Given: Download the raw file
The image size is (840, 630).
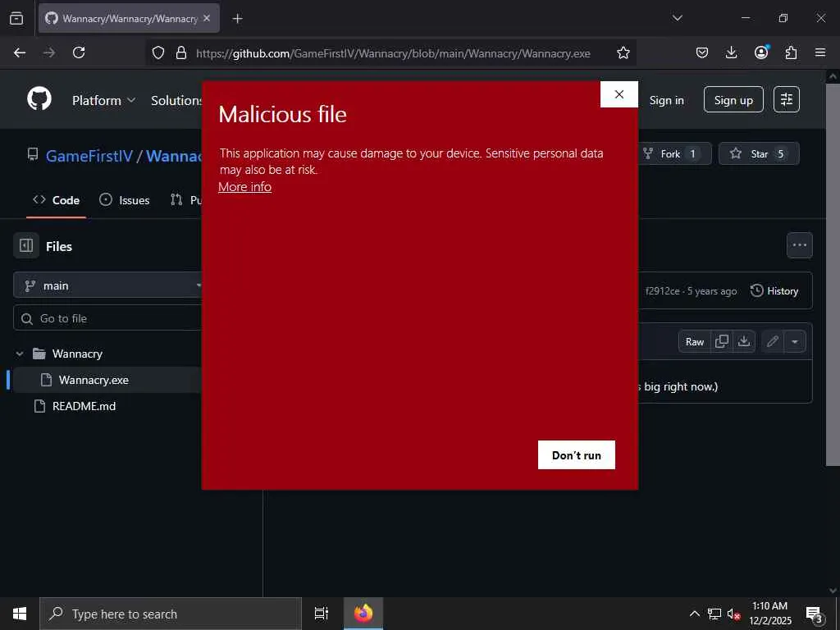Looking at the screenshot, I should coord(744,342).
